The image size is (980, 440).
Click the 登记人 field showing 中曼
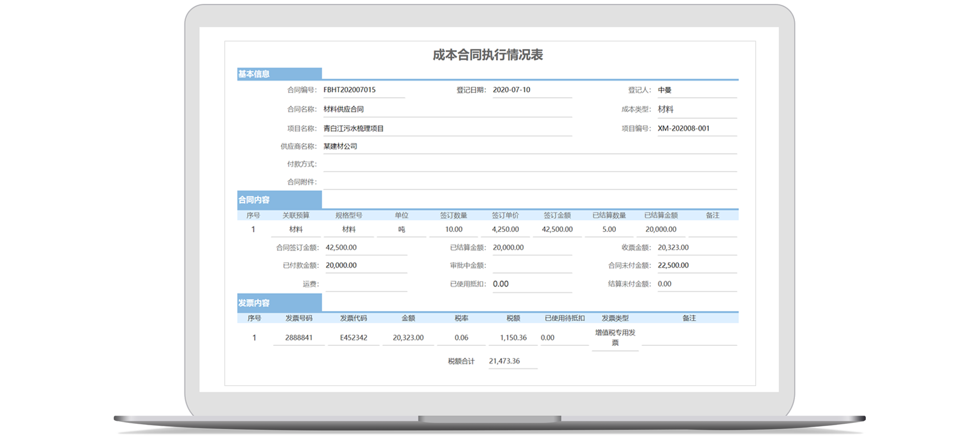696,90
